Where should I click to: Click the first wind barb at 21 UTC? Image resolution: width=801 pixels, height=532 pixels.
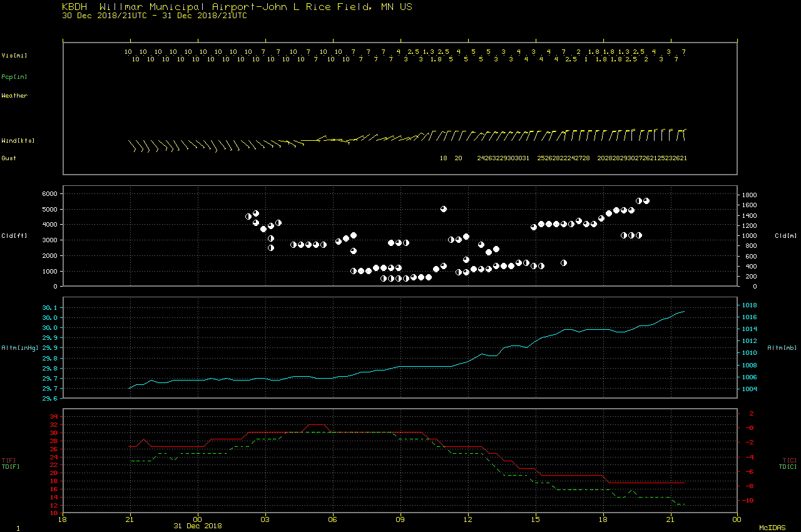(x=131, y=145)
